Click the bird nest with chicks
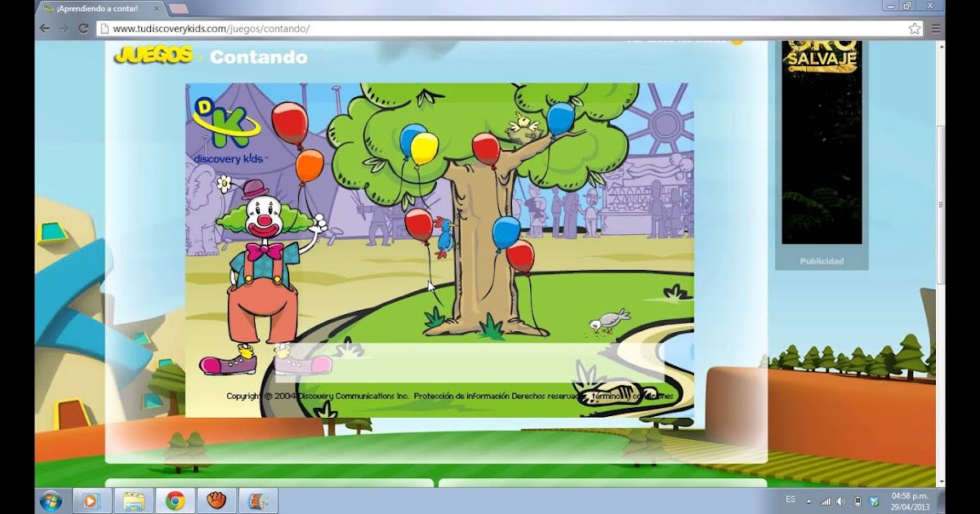This screenshot has width=980, height=514. [x=523, y=129]
